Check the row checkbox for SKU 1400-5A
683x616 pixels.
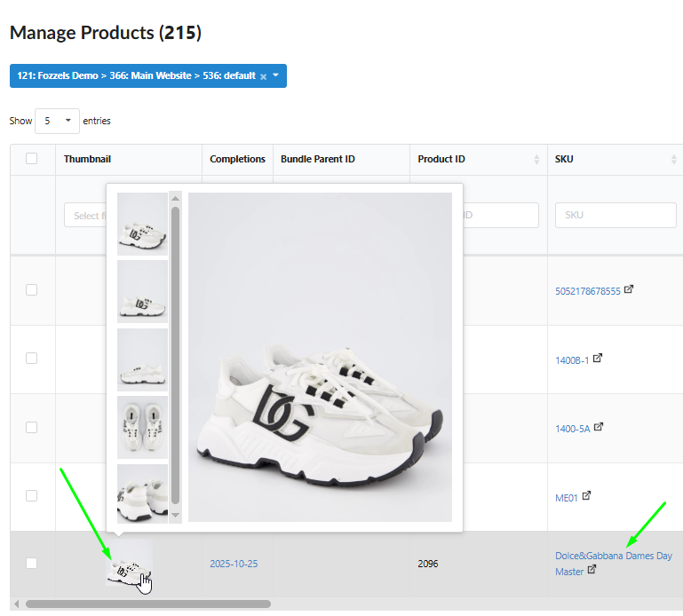tap(31, 427)
